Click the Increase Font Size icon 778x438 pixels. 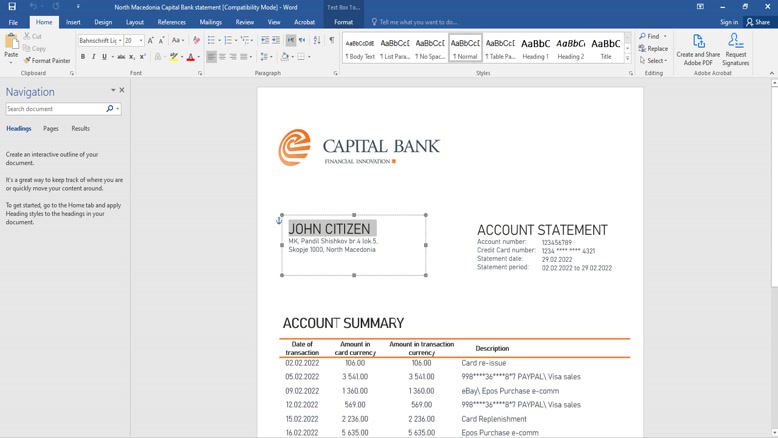coord(151,41)
